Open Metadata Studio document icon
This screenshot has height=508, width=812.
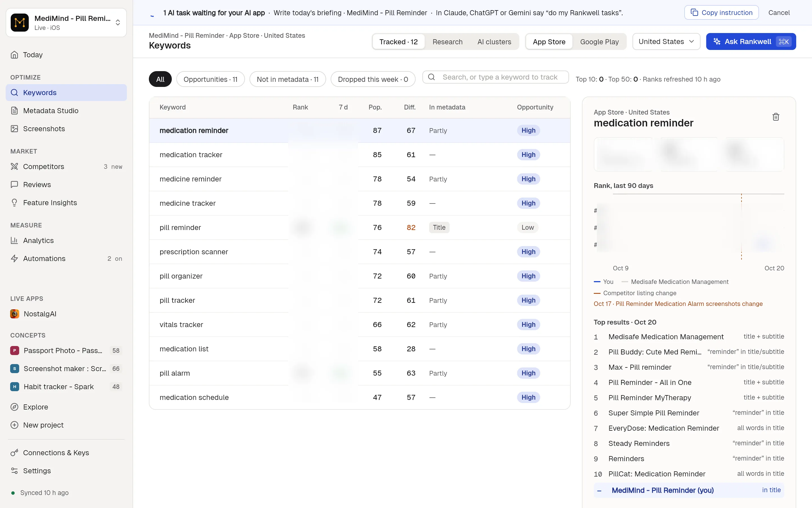14,111
